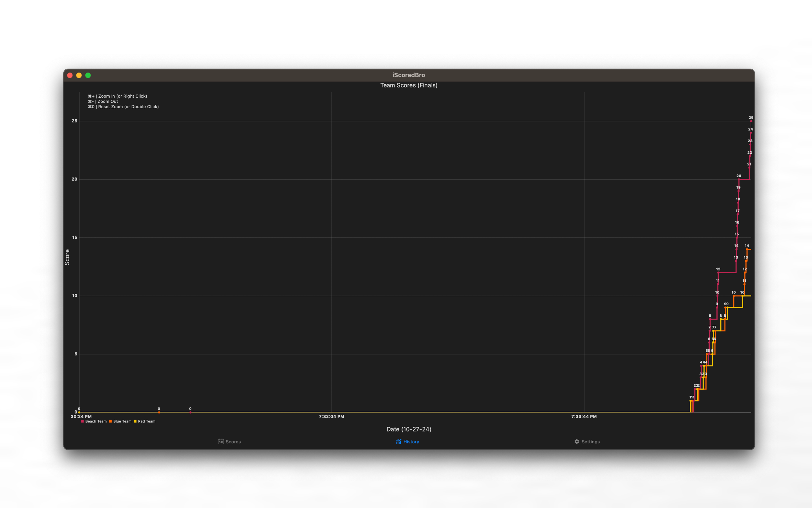Click the "7:32:04 PM" time axis label
This screenshot has width=812, height=508.
pos(331,417)
